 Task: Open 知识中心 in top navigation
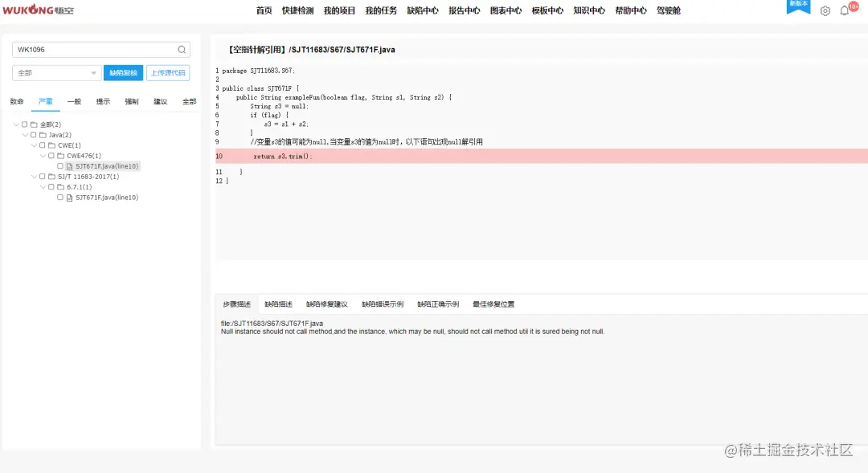(589, 10)
